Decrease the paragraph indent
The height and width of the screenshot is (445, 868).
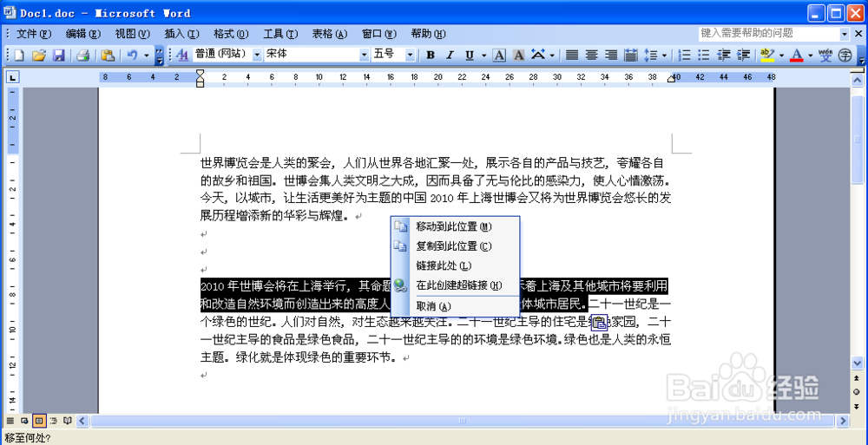pos(724,56)
